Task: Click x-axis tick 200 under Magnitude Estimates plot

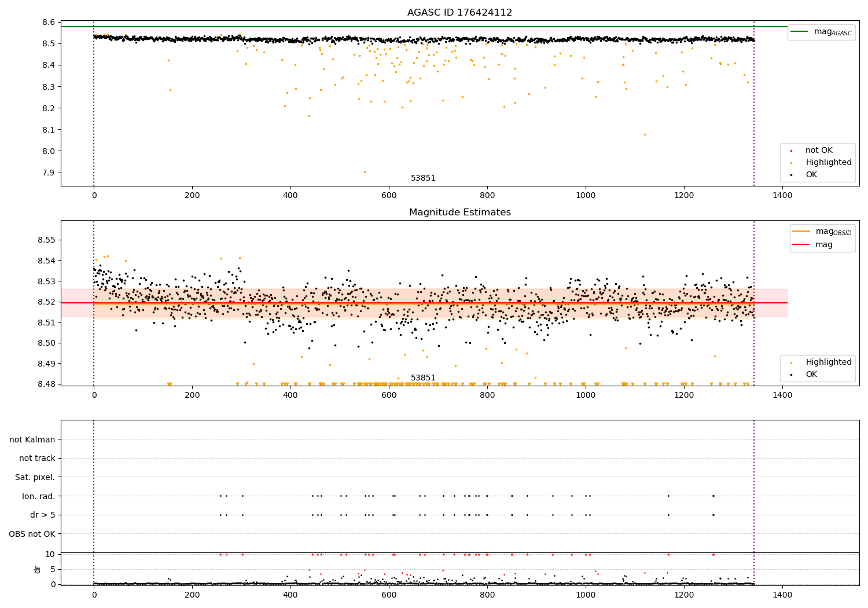Action: (x=192, y=395)
